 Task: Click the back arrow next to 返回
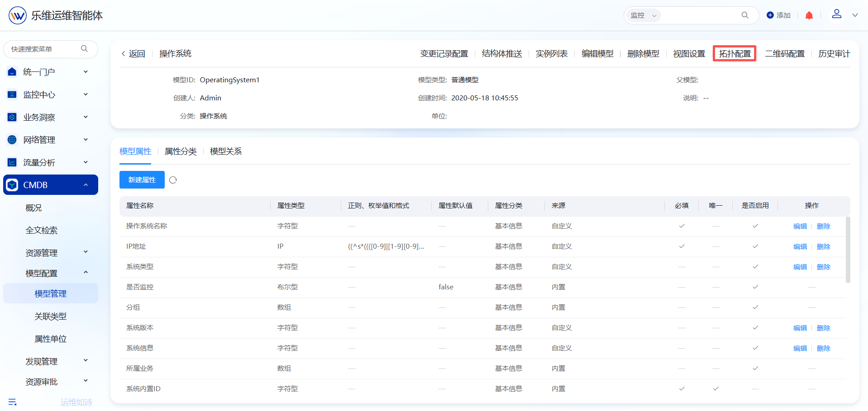pyautogui.click(x=123, y=54)
